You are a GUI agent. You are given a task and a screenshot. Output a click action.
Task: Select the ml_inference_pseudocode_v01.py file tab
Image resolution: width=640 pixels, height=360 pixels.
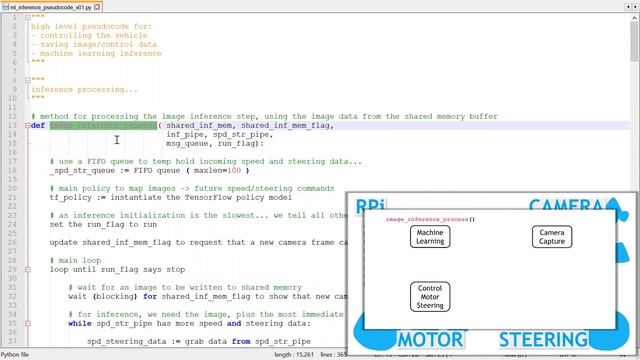[51, 7]
